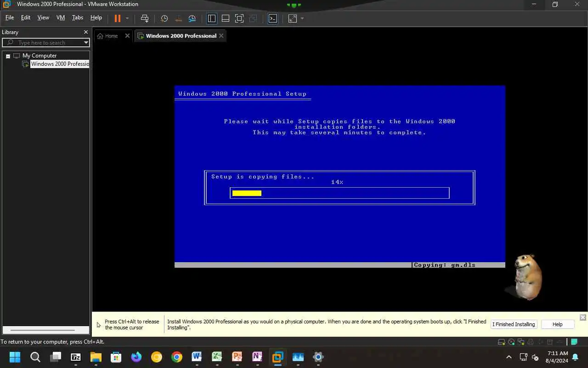This screenshot has width=588, height=368.
Task: Toggle the thumbnail bar view icon
Action: (226, 18)
